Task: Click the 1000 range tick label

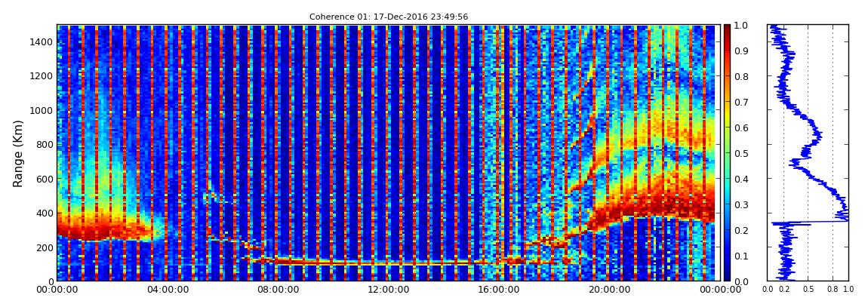Action: (x=42, y=110)
